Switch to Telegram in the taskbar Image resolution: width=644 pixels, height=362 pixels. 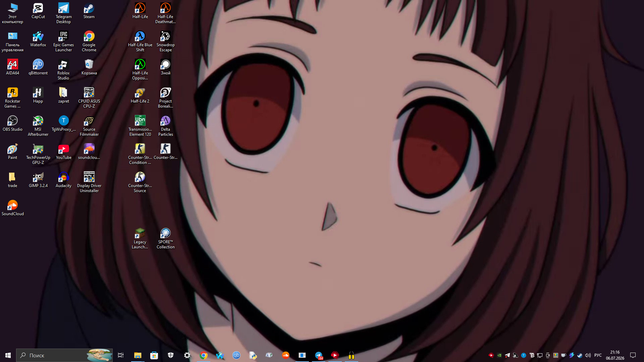tap(318, 355)
